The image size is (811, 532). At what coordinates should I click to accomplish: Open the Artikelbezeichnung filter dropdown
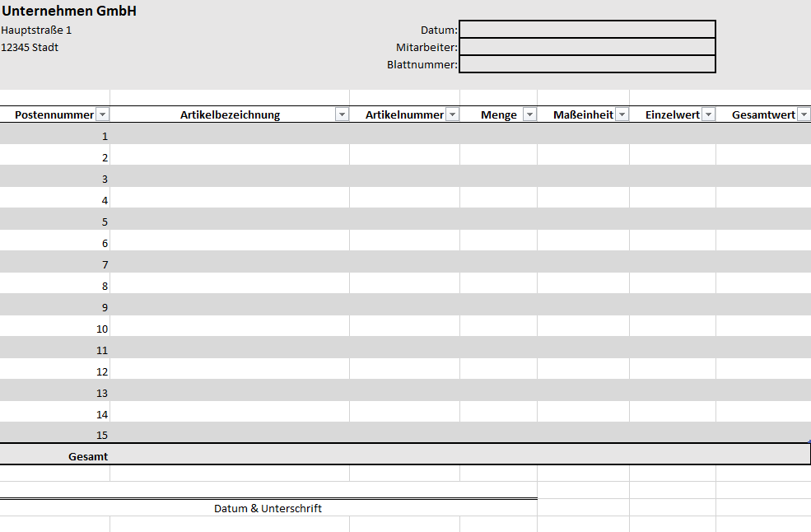[342, 114]
